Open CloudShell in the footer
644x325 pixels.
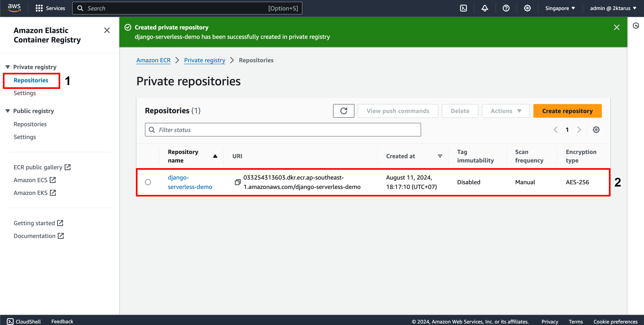[x=24, y=321]
